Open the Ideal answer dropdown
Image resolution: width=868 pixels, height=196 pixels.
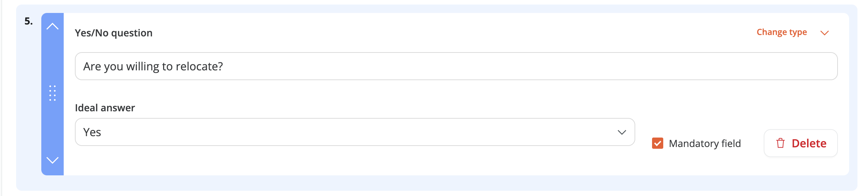point(355,132)
